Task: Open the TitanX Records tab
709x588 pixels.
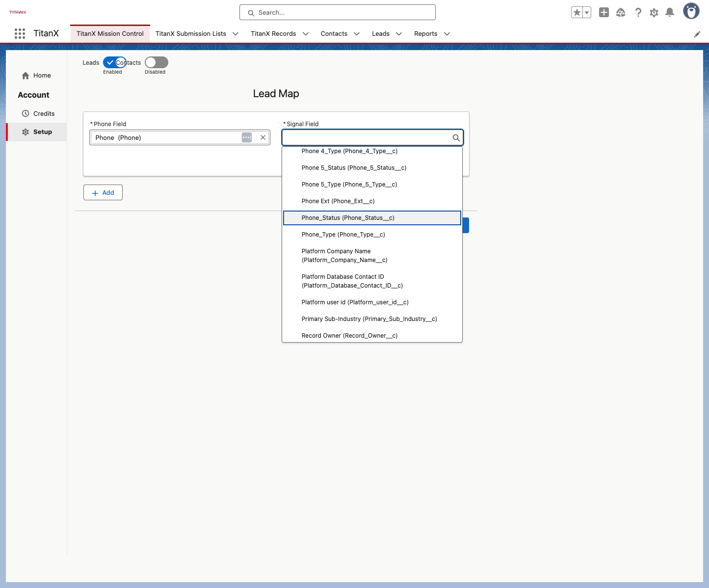Action: [x=273, y=34]
